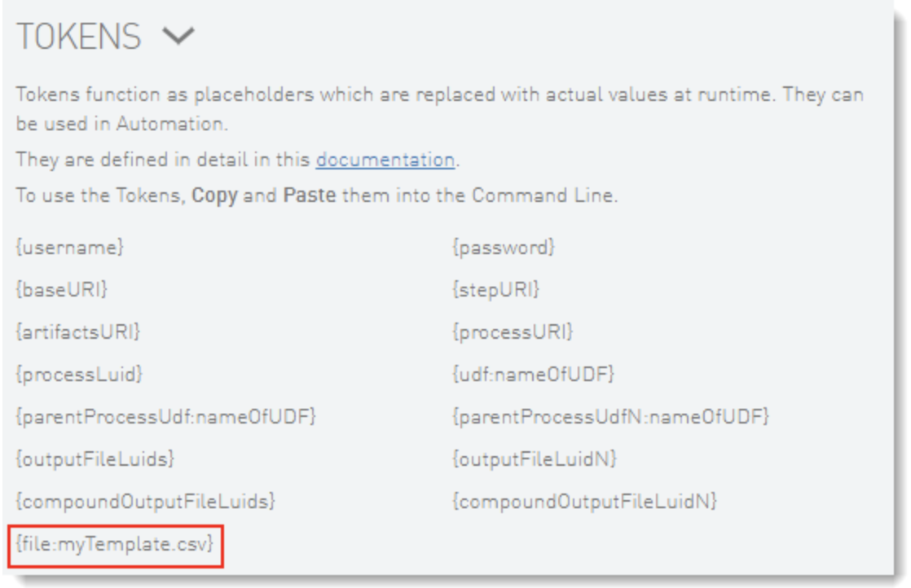Select the {parentProcessUdf:nameOfUDF} token
The image size is (911, 588).
(x=165, y=417)
